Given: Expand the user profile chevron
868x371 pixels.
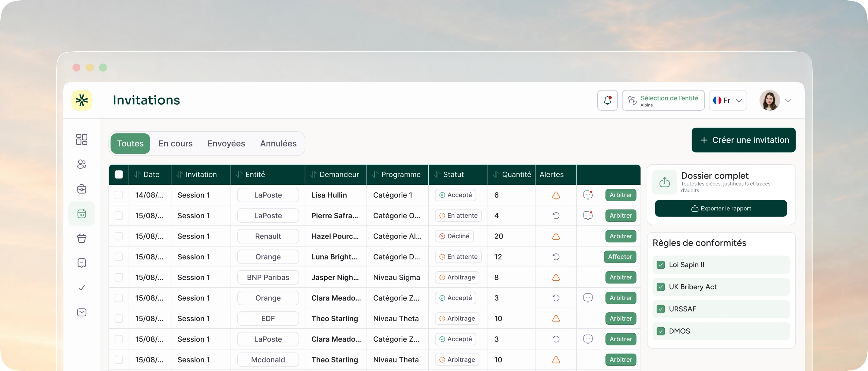Looking at the screenshot, I should pyautogui.click(x=788, y=100).
